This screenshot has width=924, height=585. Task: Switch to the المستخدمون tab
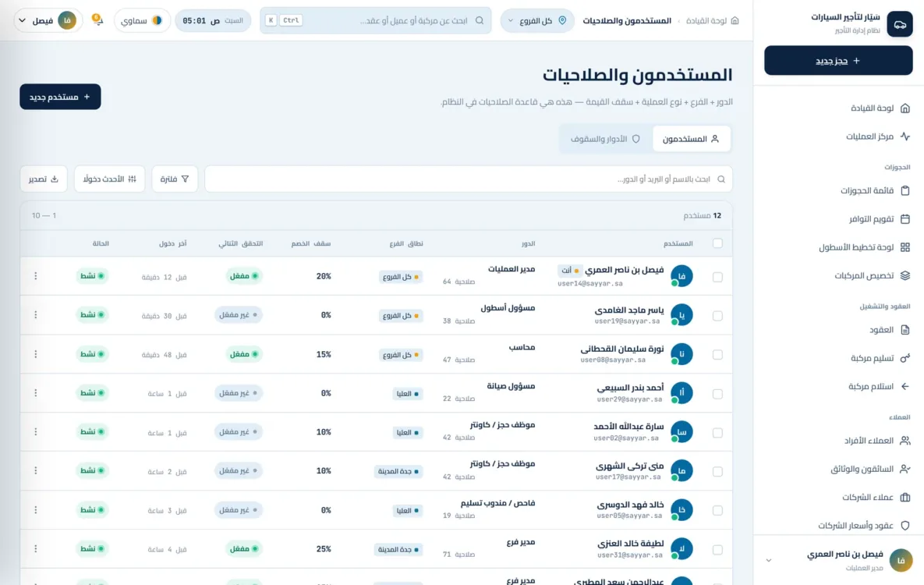[691, 139]
